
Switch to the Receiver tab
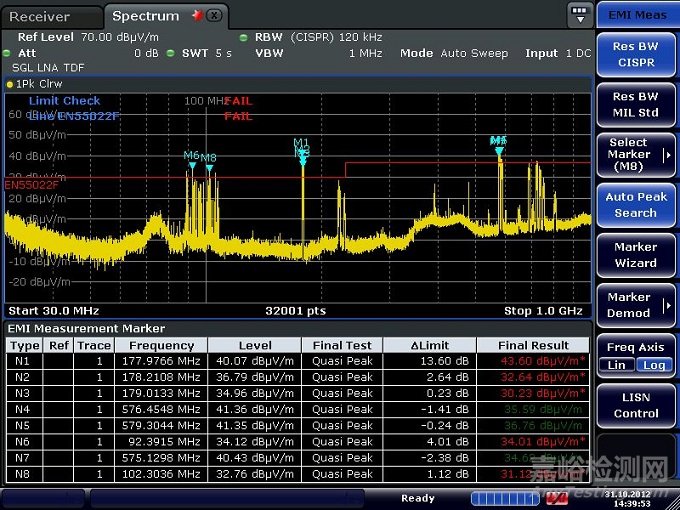(x=40, y=16)
